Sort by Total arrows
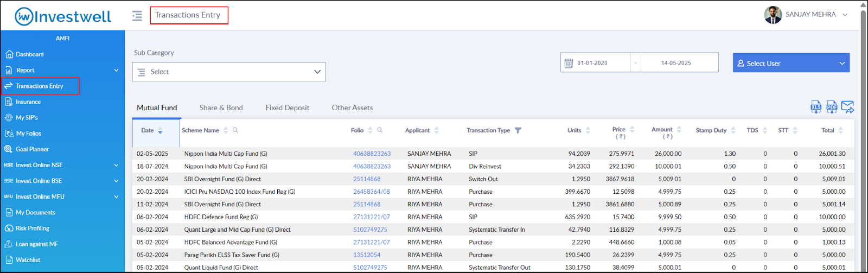 [840, 130]
